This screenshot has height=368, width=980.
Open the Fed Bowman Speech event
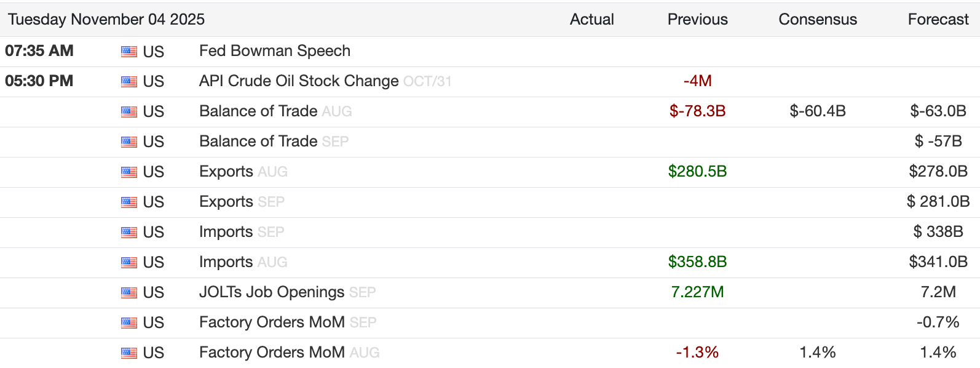[274, 51]
